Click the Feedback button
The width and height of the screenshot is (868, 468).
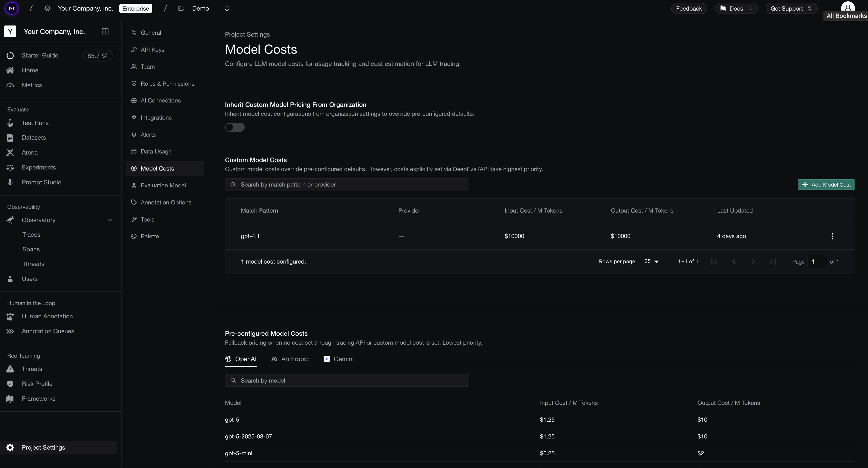point(689,8)
